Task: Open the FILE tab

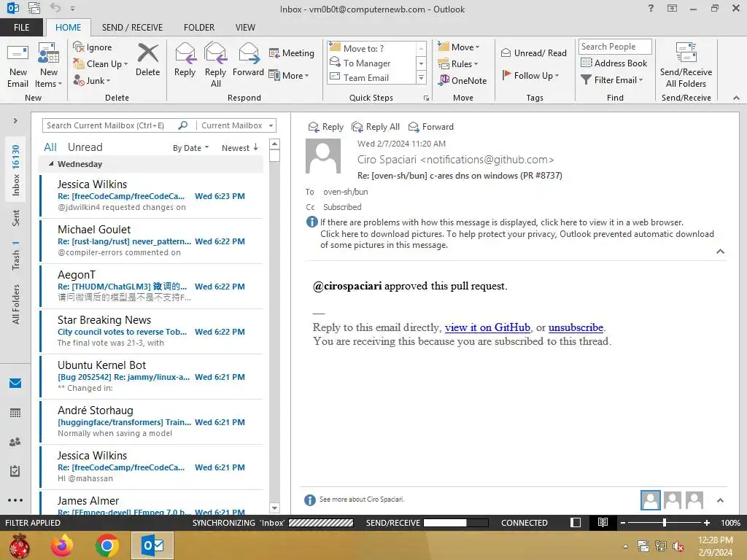Action: click(21, 27)
